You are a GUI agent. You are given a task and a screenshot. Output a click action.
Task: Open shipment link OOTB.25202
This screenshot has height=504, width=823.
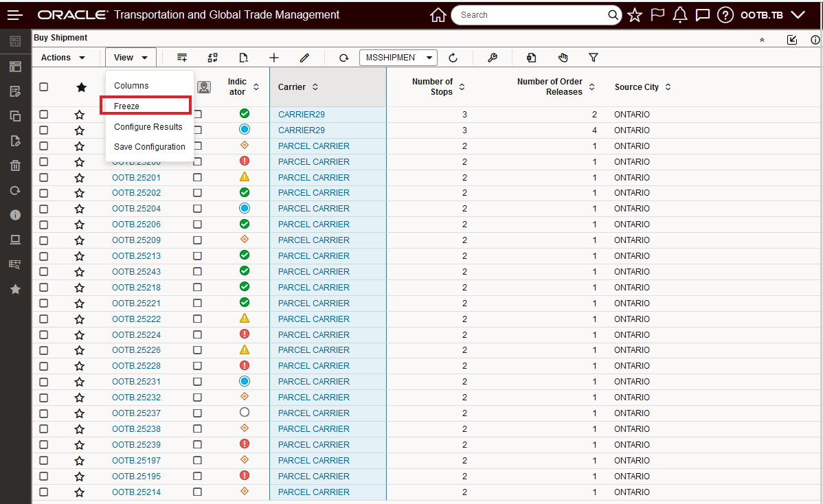point(137,193)
